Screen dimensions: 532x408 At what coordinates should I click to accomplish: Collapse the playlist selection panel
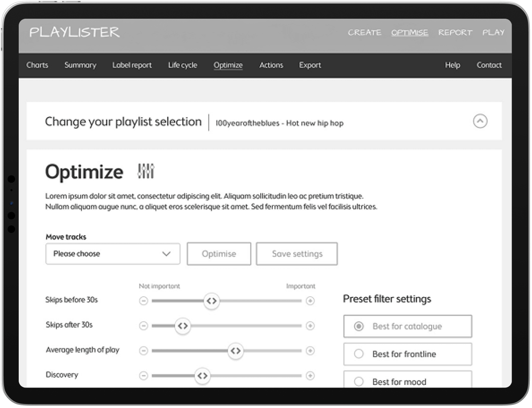tap(480, 121)
